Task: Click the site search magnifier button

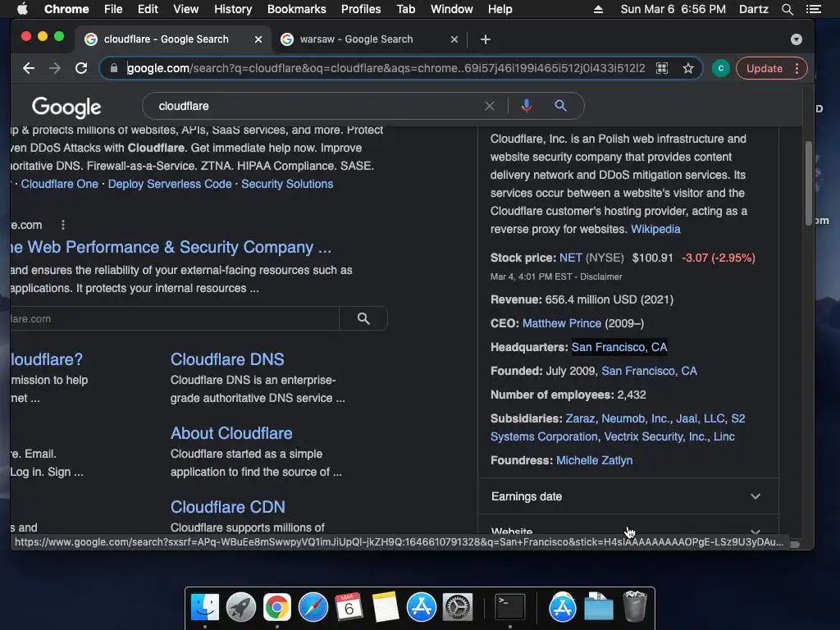Action: tap(363, 319)
